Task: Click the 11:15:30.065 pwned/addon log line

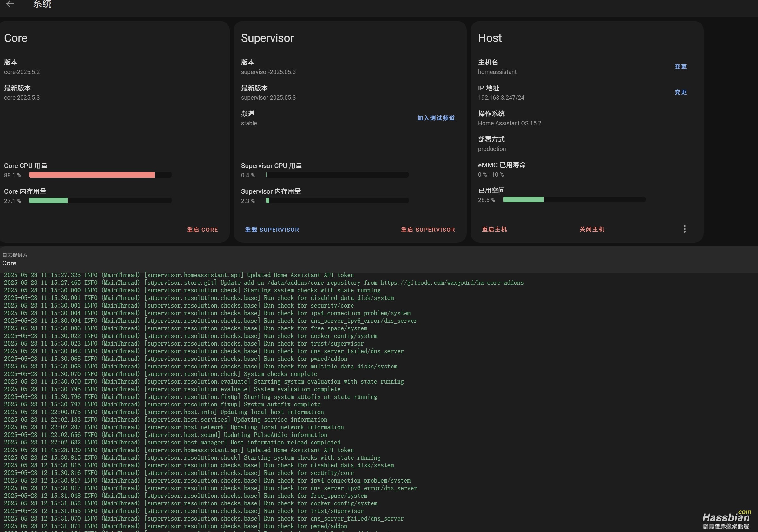Action: tap(175, 359)
